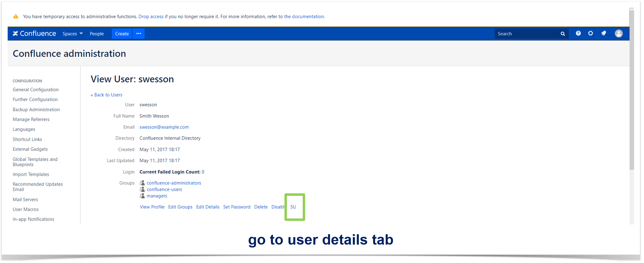Click Set Password link
644x263 pixels.
[x=237, y=207]
